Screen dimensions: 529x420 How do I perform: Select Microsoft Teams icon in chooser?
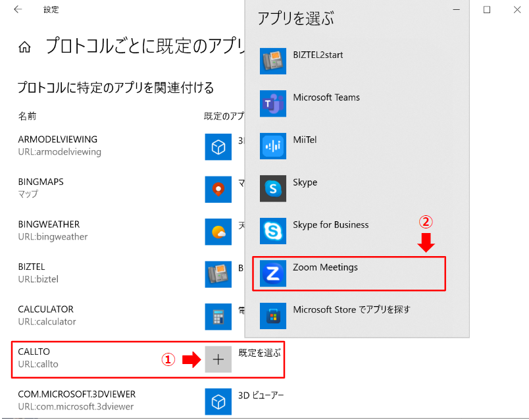[x=273, y=103]
